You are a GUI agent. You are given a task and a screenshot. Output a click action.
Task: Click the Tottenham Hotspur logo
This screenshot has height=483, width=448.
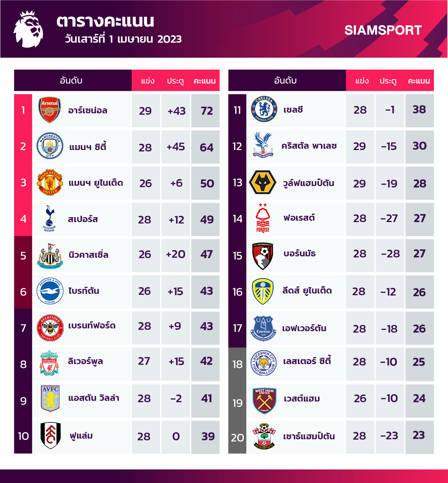click(49, 219)
